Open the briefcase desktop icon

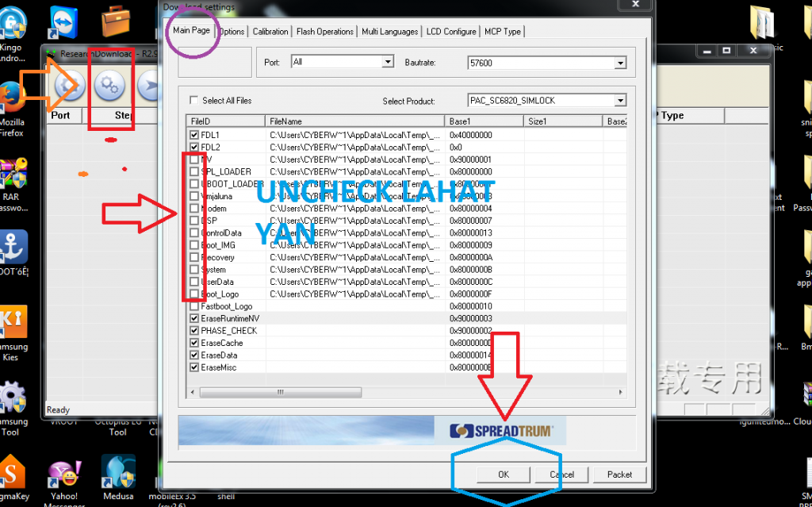click(117, 20)
